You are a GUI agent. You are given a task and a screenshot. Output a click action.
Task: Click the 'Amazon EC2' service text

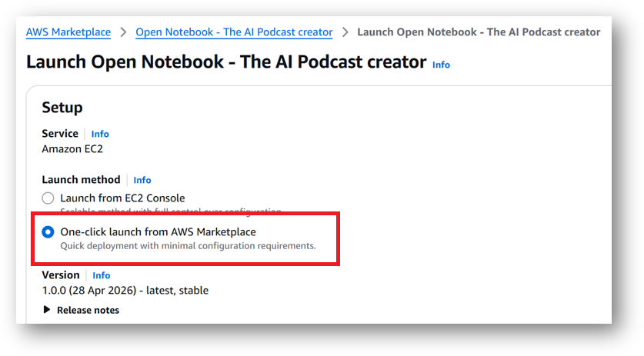tap(72, 149)
